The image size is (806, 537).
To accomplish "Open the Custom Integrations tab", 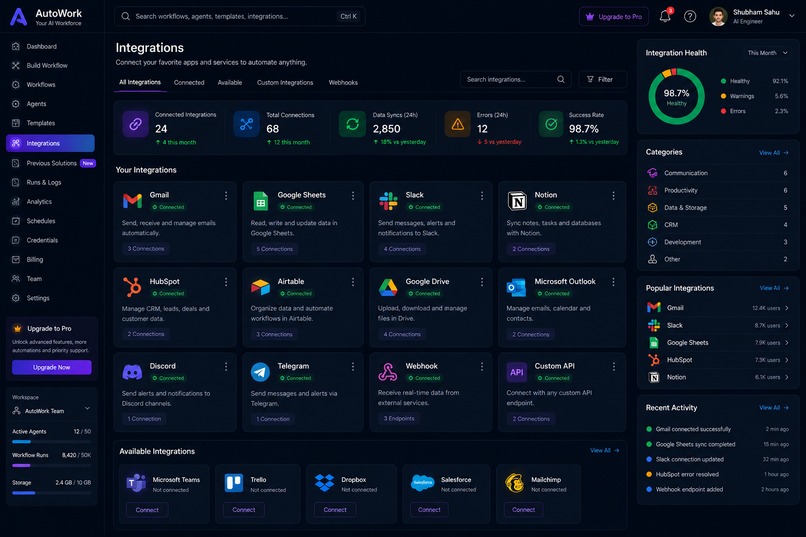I will click(285, 82).
